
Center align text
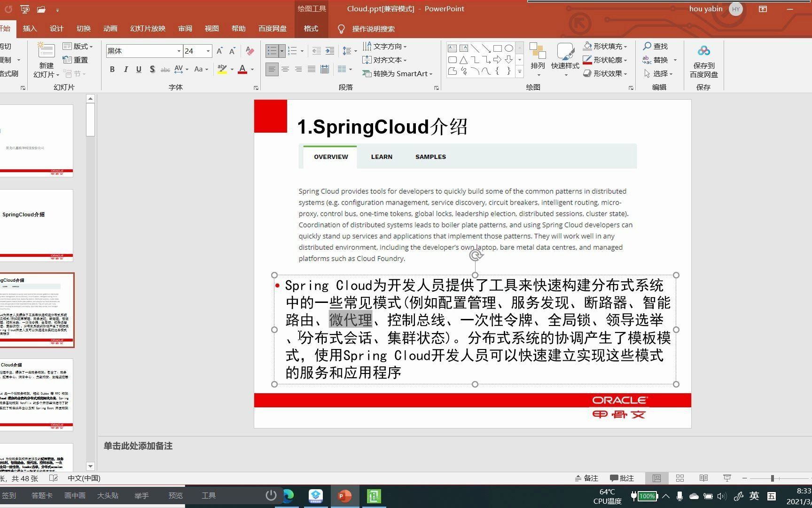[x=285, y=69]
